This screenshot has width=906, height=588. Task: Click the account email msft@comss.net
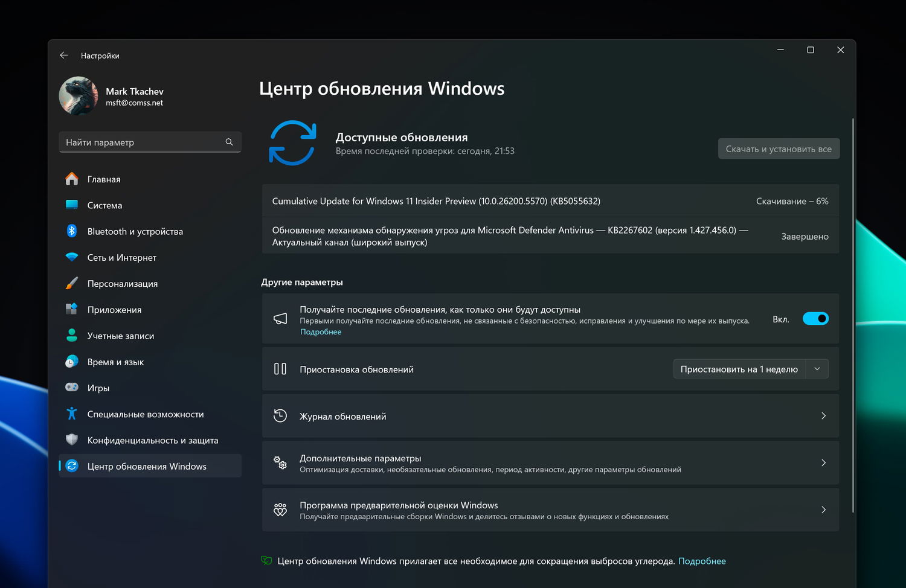[x=134, y=103]
